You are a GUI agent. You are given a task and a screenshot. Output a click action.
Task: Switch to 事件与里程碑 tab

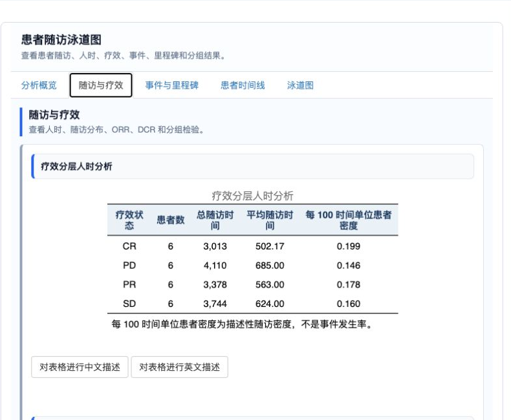172,85
